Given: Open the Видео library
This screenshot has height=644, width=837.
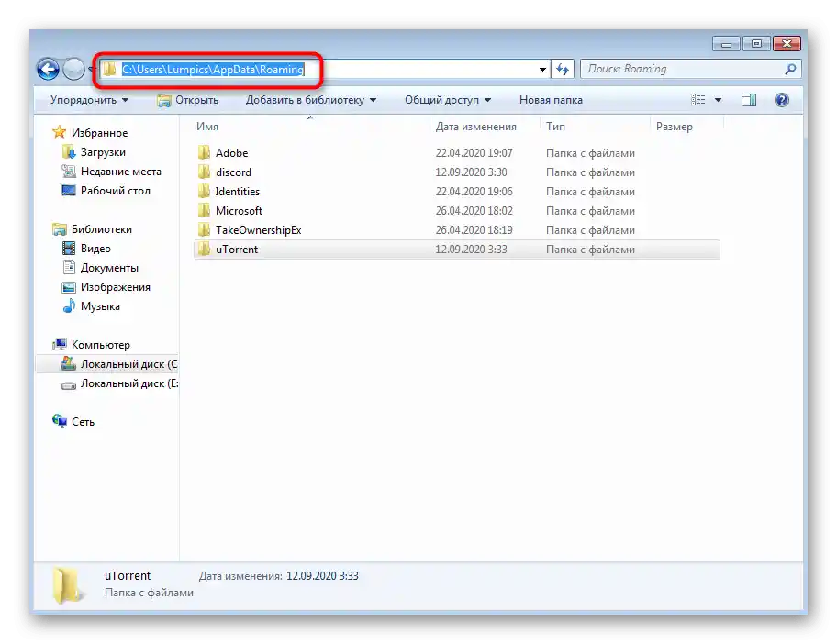Looking at the screenshot, I should click(x=95, y=249).
